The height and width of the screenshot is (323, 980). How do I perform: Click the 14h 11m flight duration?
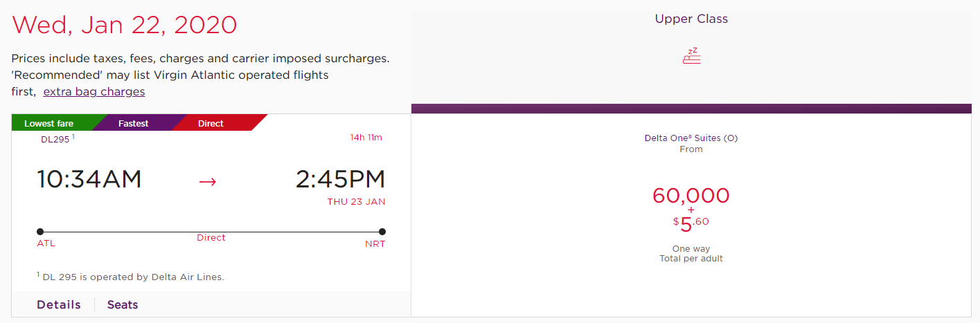pyautogui.click(x=366, y=138)
